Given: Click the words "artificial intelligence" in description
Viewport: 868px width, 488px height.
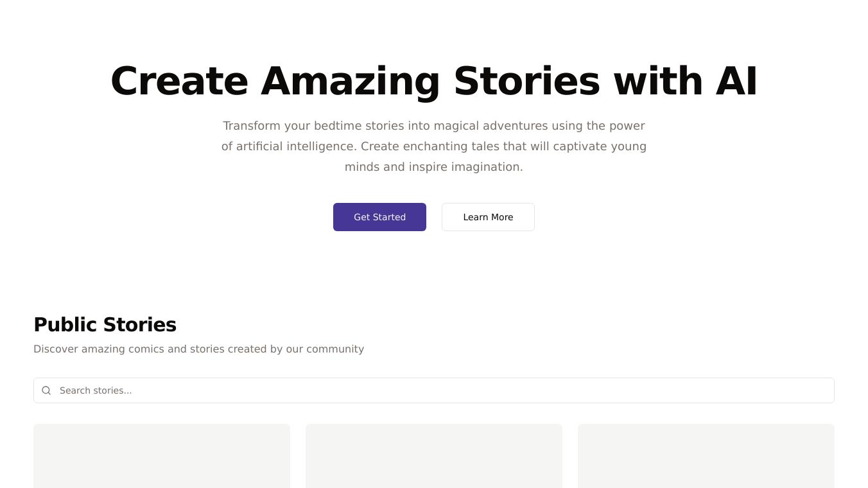Looking at the screenshot, I should (296, 146).
